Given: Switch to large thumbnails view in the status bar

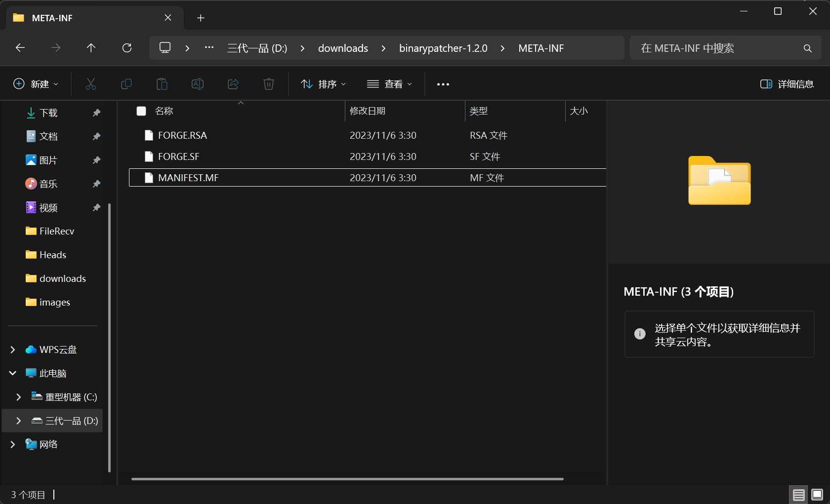Looking at the screenshot, I should pos(817,494).
